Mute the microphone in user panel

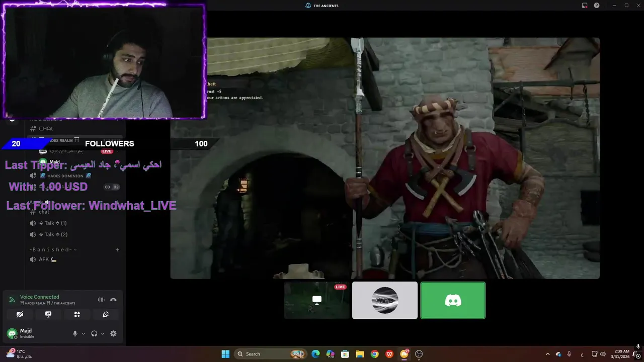75,333
